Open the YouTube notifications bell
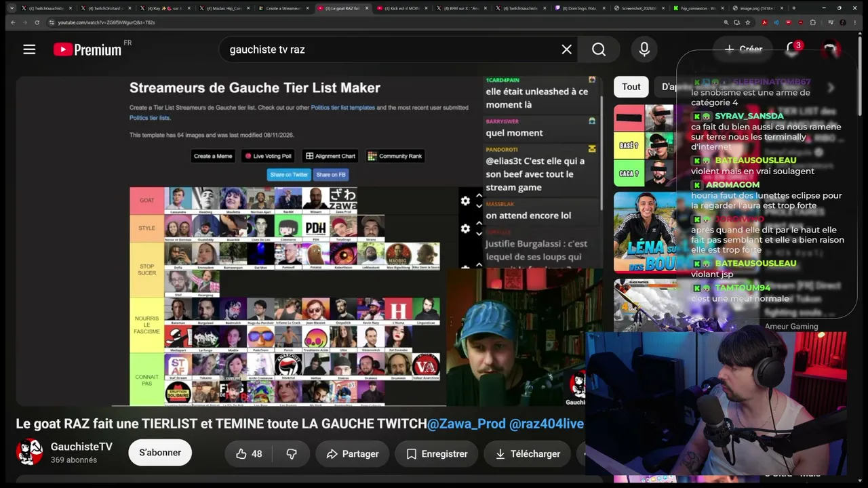This screenshot has width=868, height=488. (x=793, y=49)
